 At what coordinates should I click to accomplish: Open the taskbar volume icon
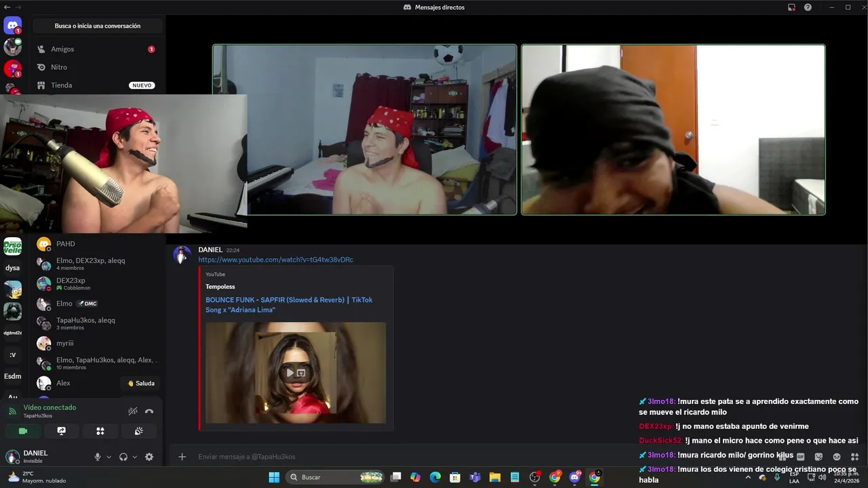click(823, 477)
